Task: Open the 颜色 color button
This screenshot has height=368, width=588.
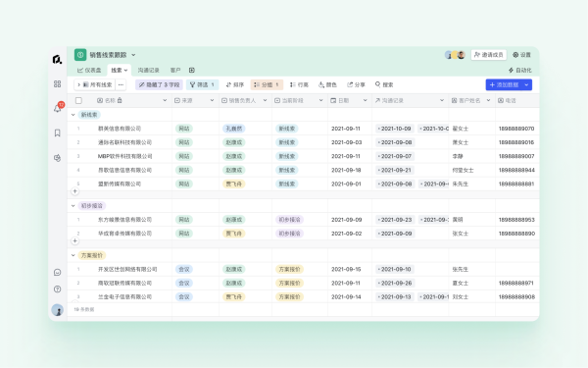Action: 327,84
